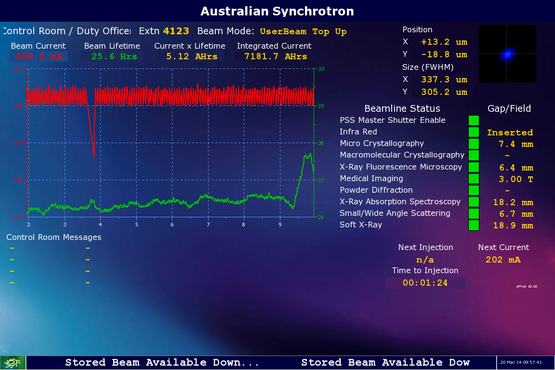Click the Powder Diffraction green status square
The width and height of the screenshot is (555, 370).
[x=474, y=190]
